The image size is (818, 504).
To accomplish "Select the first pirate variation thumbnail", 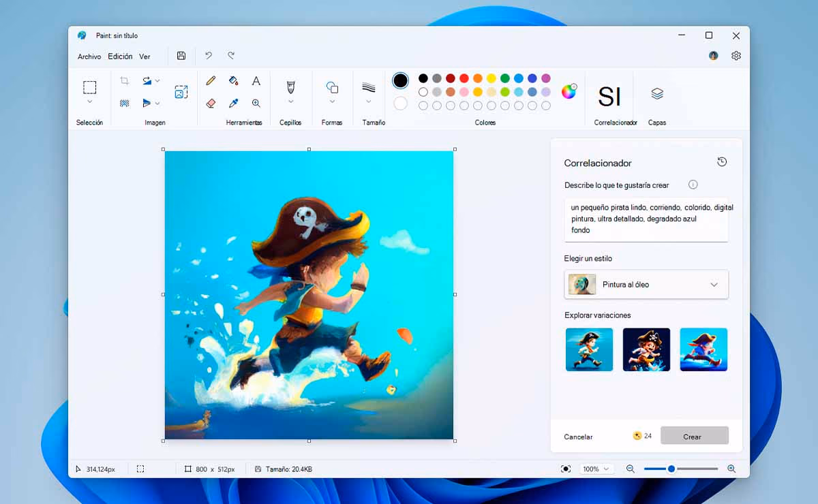I will tap(590, 349).
